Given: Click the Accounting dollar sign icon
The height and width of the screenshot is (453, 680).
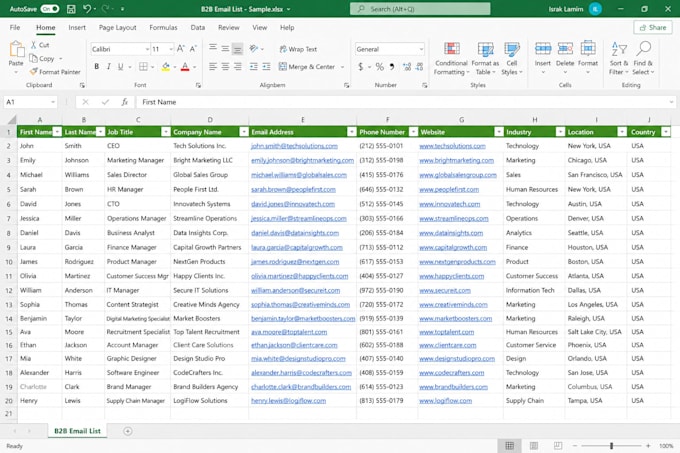Looking at the screenshot, I should point(360,66).
